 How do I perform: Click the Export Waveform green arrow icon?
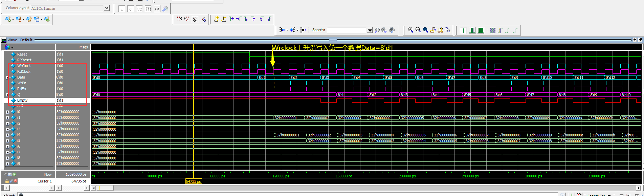(47, 19)
